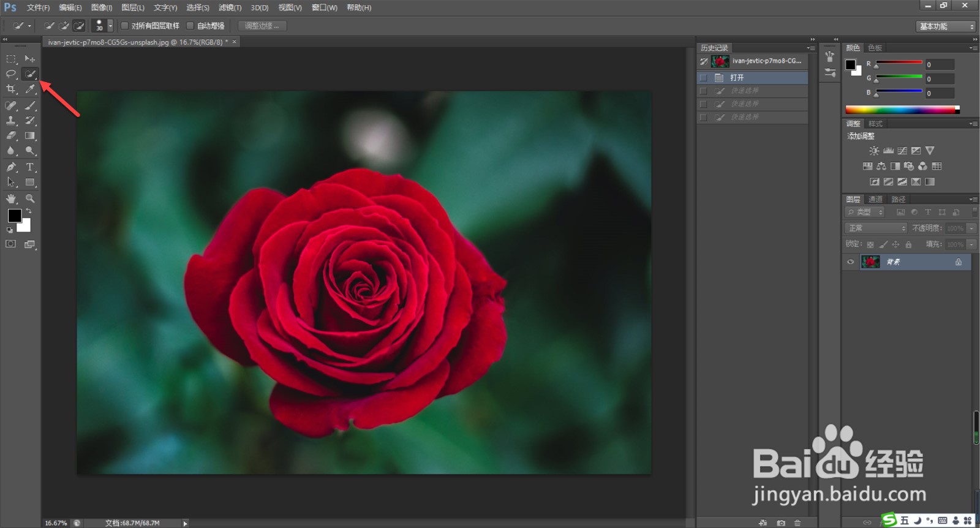This screenshot has width=980, height=528.
Task: Enable Auto-Enhance checkbox
Action: pyautogui.click(x=190, y=26)
